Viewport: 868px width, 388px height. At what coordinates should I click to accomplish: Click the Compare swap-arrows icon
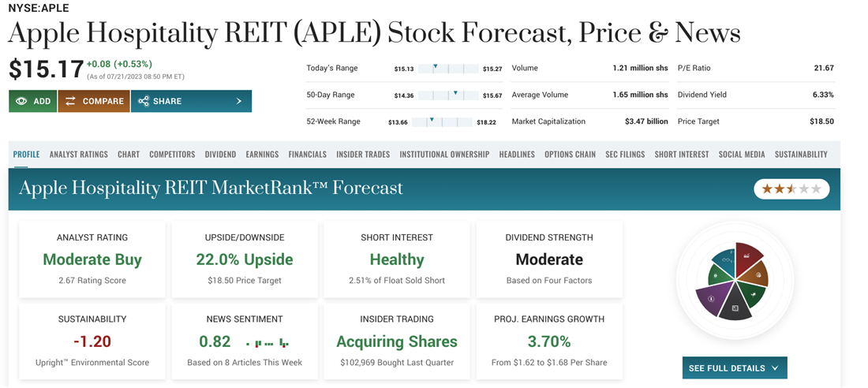[x=70, y=101]
